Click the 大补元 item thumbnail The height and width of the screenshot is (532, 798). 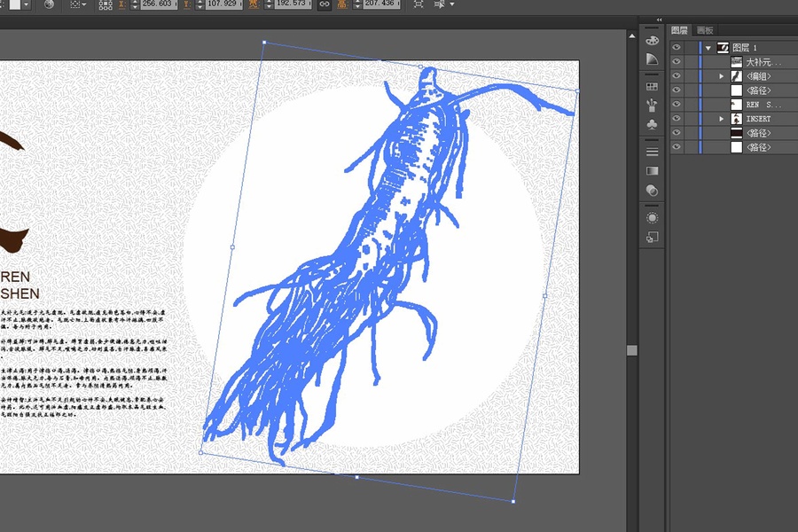[x=737, y=61]
